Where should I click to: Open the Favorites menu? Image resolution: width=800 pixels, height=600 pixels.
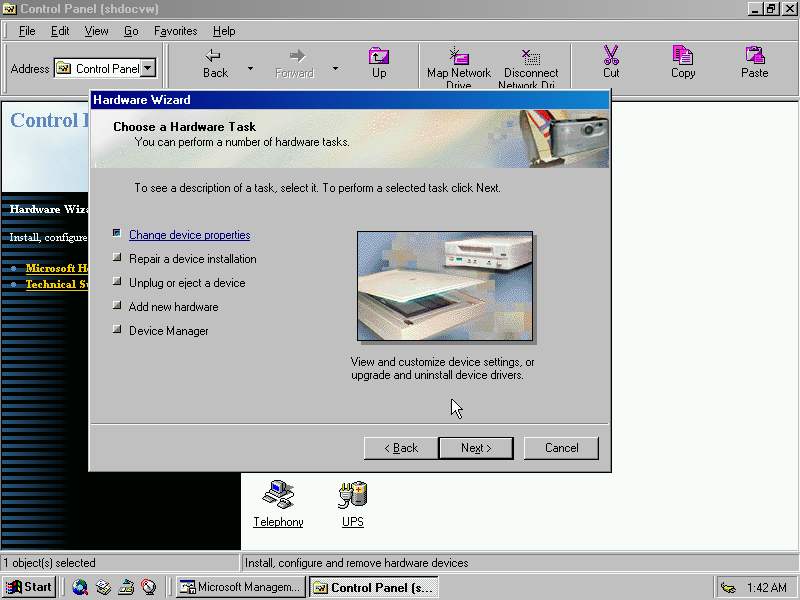175,31
